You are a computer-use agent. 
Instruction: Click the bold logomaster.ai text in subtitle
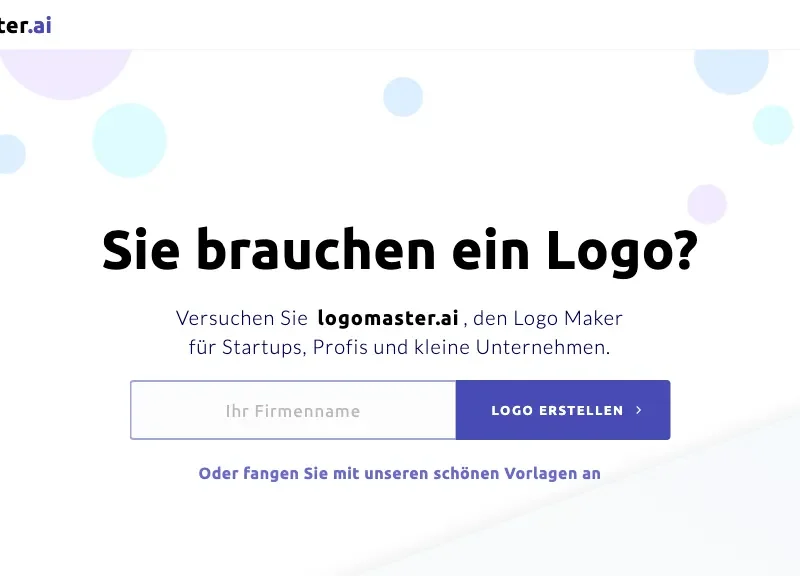click(x=388, y=318)
